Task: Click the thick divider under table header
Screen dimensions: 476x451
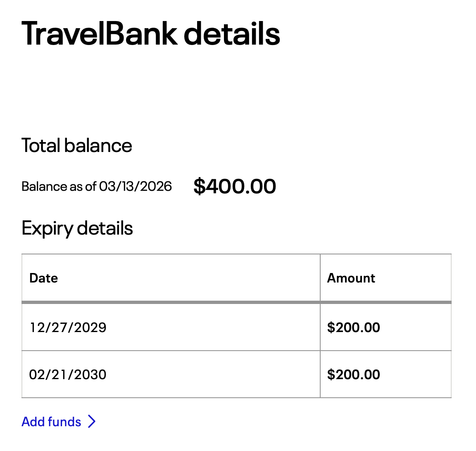Action: click(x=236, y=302)
